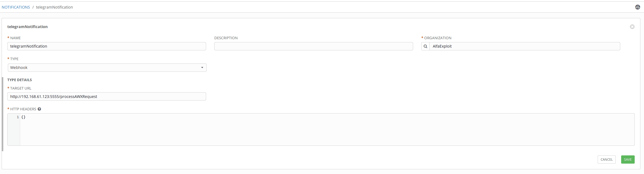Edit the Target URL text box
644x174 pixels.
point(106,96)
